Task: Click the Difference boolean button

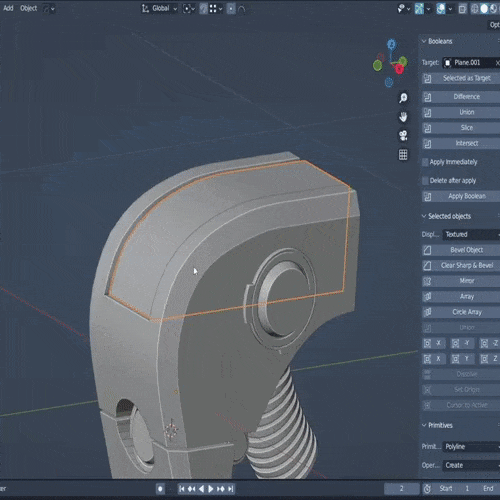Action: [461, 97]
